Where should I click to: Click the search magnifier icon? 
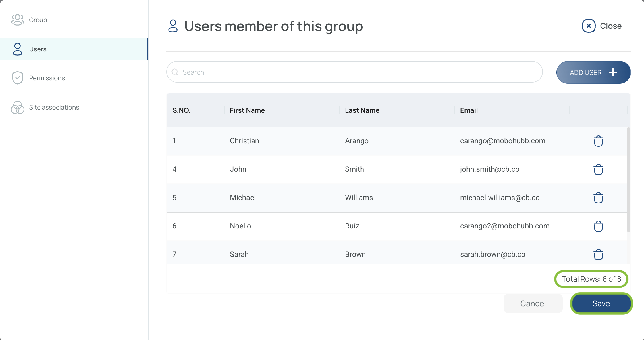(175, 72)
